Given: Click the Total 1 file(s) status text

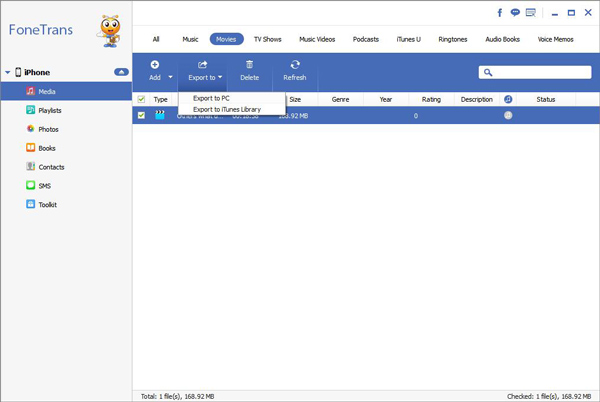Looking at the screenshot, I should pos(177,396).
